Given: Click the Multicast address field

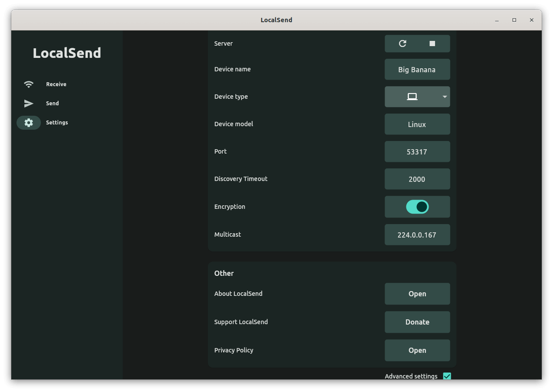Looking at the screenshot, I should [417, 235].
